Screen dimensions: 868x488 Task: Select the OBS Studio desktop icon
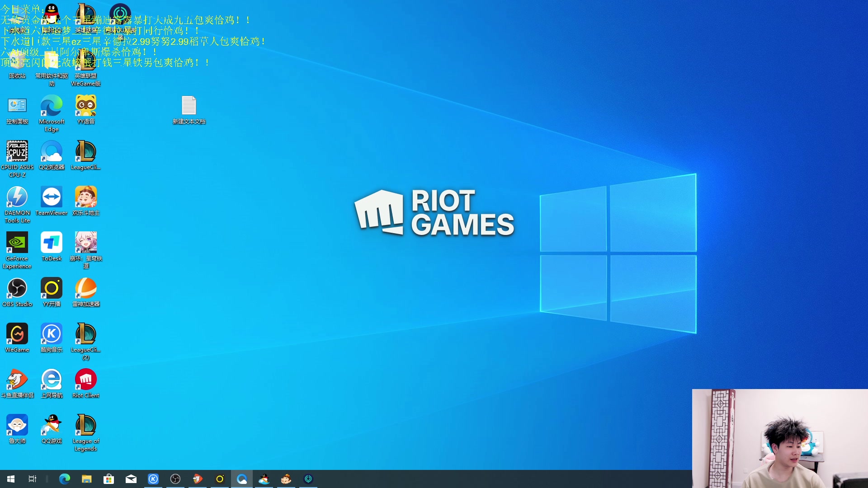[x=17, y=288]
